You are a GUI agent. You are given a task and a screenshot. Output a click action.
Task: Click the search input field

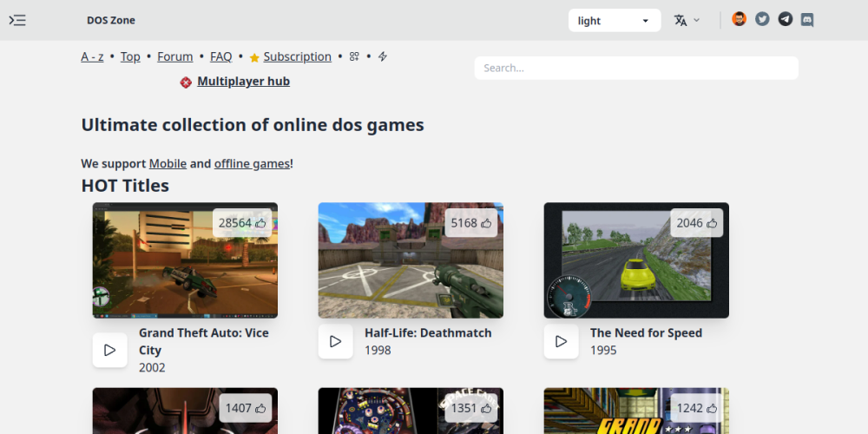pyautogui.click(x=635, y=68)
